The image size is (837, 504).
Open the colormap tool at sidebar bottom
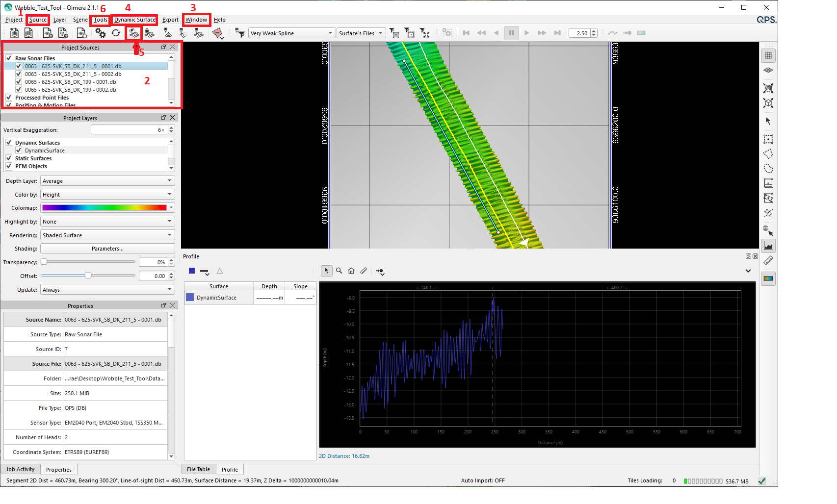coord(768,278)
